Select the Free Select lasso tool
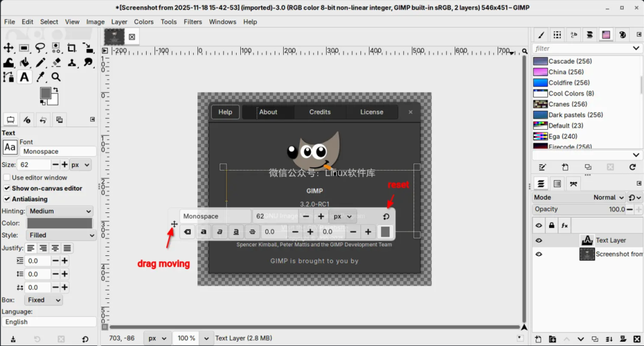 tap(40, 48)
